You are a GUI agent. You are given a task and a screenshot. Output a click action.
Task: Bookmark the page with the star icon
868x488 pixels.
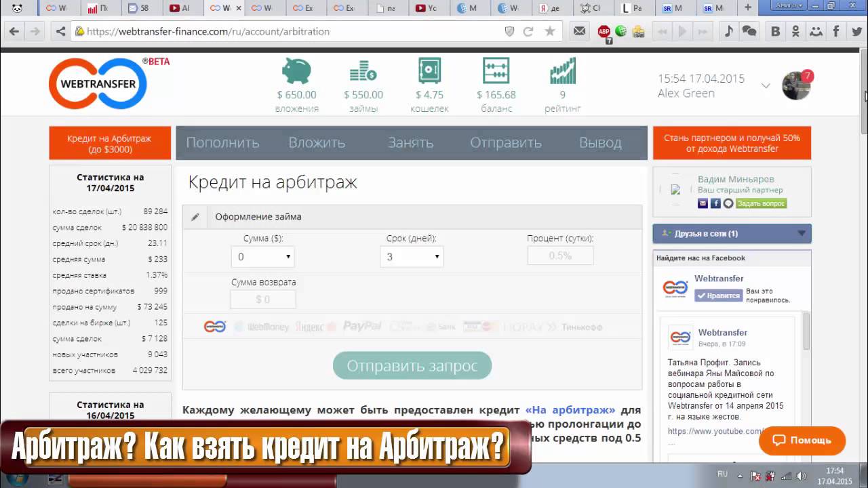550,31
